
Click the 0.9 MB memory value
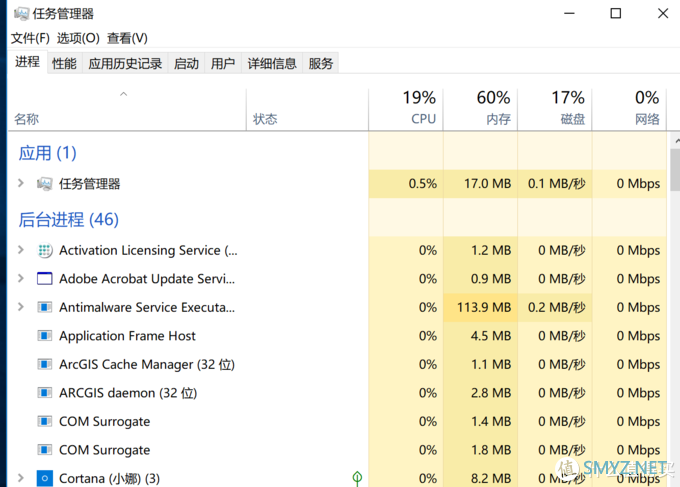tap(491, 279)
